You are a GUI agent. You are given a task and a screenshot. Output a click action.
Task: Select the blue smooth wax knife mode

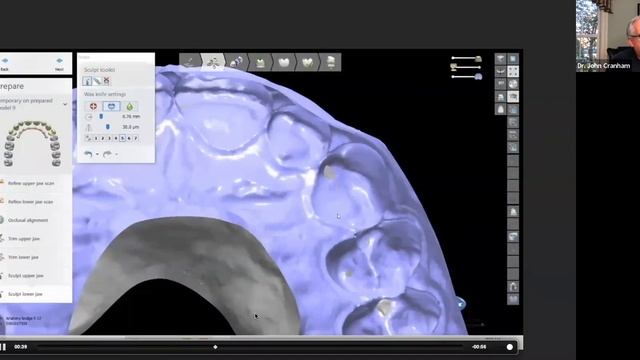[111, 106]
